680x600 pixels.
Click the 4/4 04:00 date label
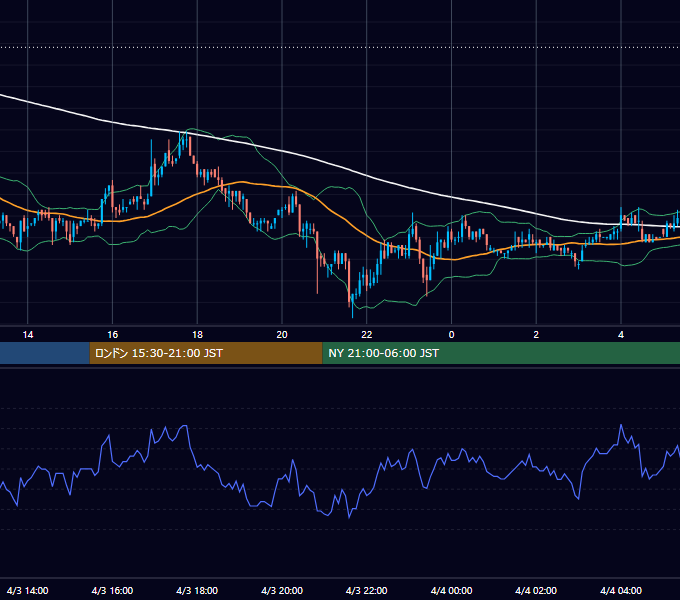(x=621, y=590)
